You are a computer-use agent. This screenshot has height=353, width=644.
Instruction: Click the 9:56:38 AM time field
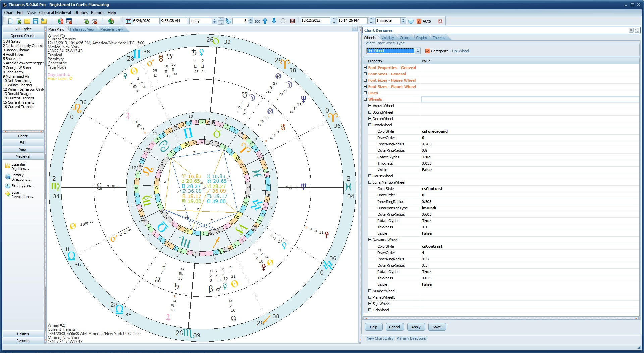[x=174, y=21]
